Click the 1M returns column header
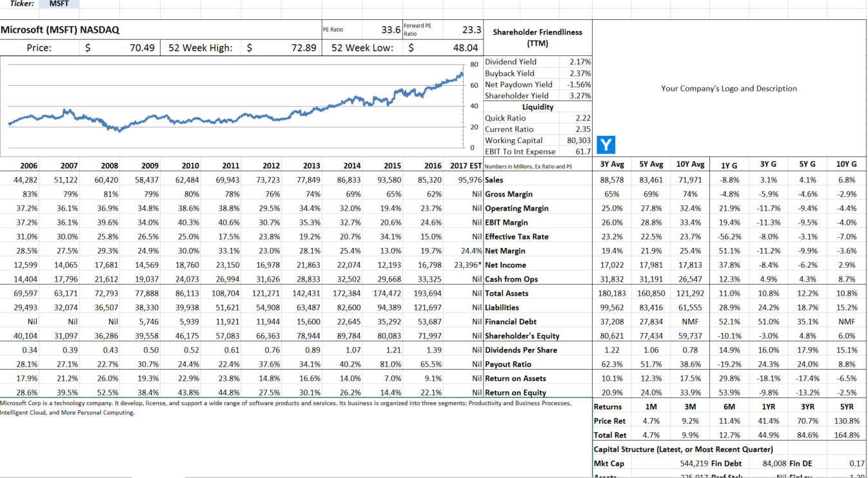The width and height of the screenshot is (868, 478). [x=651, y=407]
